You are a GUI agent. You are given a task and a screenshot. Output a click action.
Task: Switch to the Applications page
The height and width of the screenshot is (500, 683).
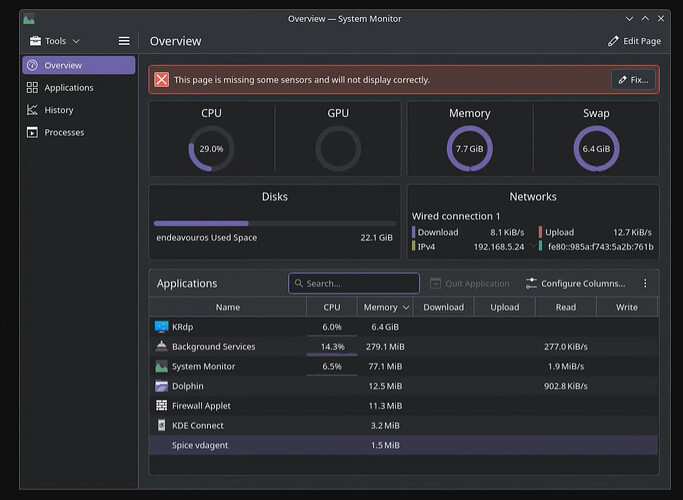pos(68,88)
